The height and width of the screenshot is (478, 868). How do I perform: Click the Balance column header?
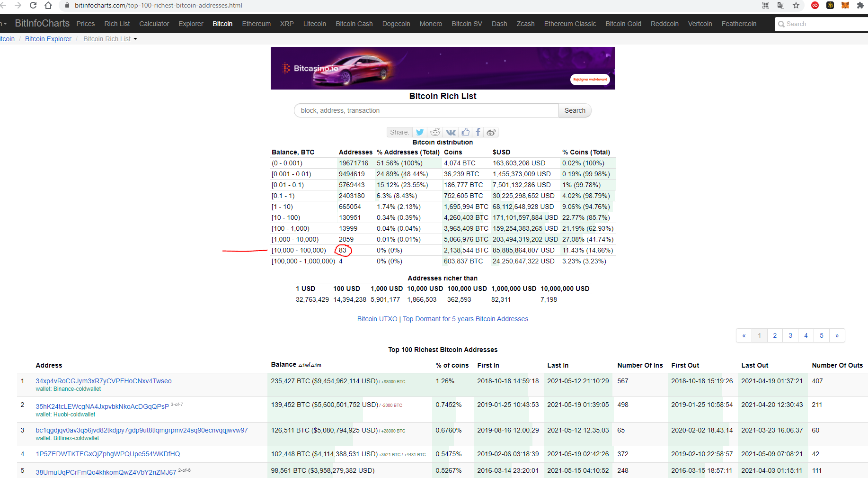pos(283,364)
